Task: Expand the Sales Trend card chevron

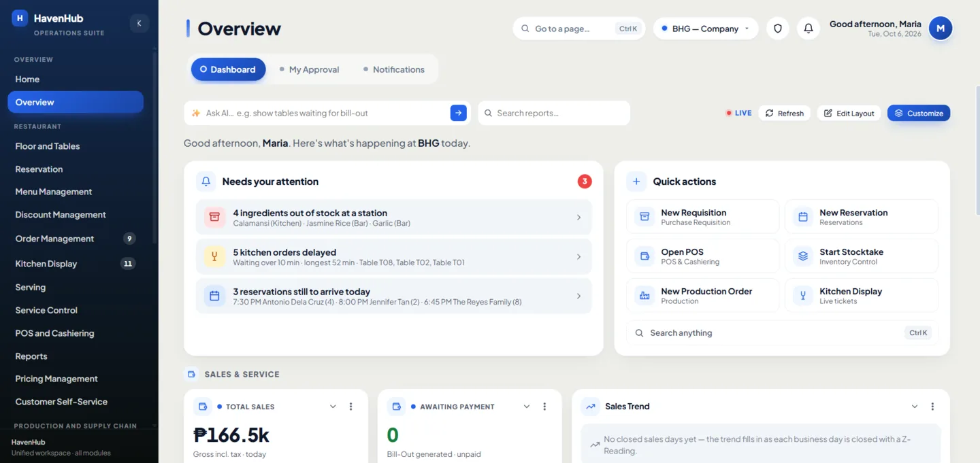Action: (x=915, y=407)
